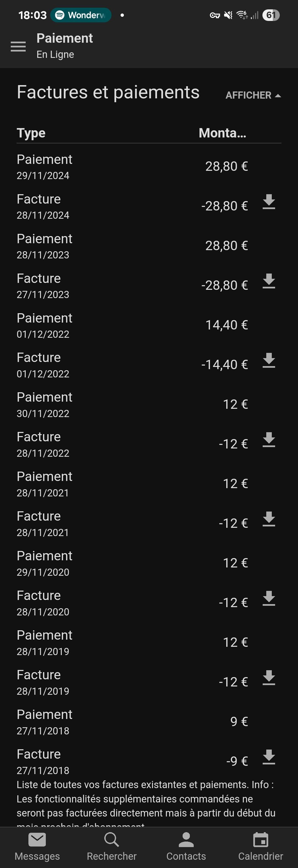The width and height of the screenshot is (298, 868).
Task: Download the invoice dated 28/11/2024
Action: click(269, 202)
